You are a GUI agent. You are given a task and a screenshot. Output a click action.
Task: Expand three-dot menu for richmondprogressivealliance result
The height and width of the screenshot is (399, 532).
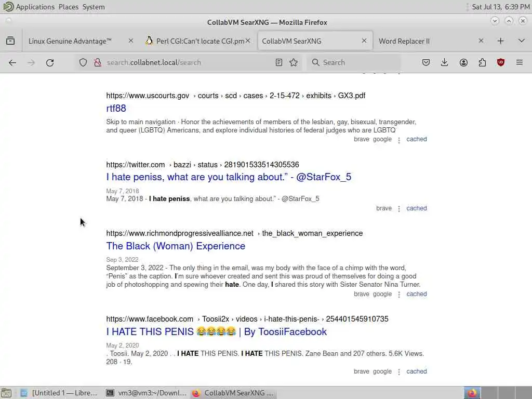tap(399, 295)
